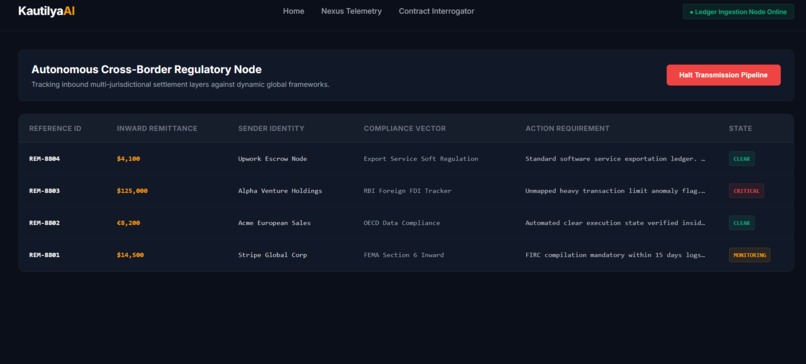Click RBI Foreign FDI Tracker cell
The height and width of the screenshot is (364, 806).
click(x=407, y=191)
